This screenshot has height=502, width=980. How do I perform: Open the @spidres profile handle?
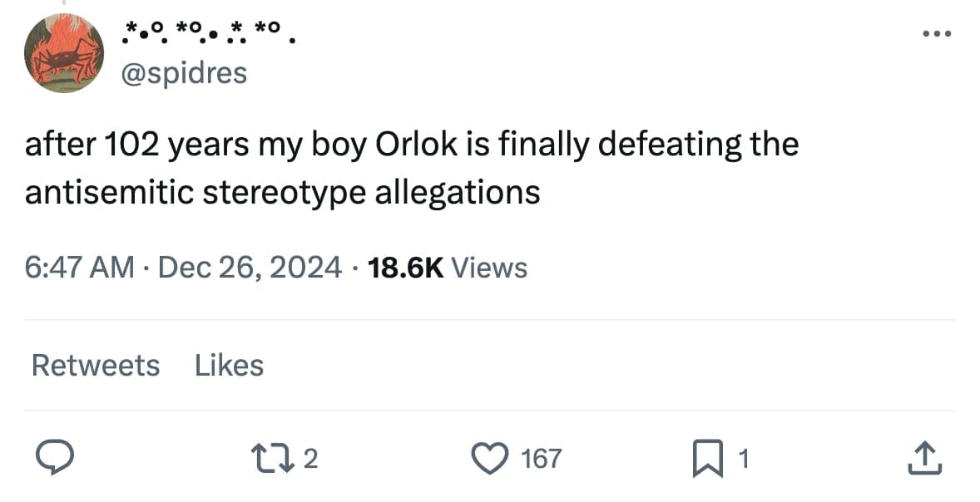click(184, 73)
